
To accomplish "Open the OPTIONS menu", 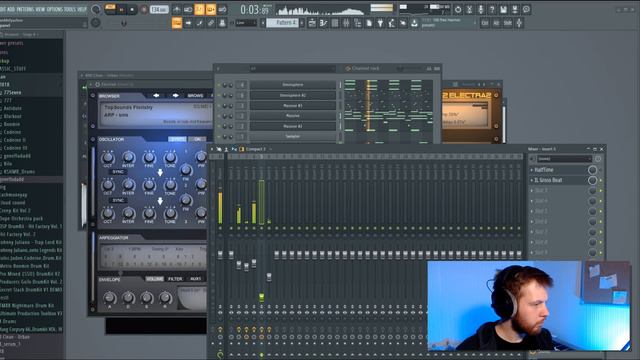I will 55,9.
